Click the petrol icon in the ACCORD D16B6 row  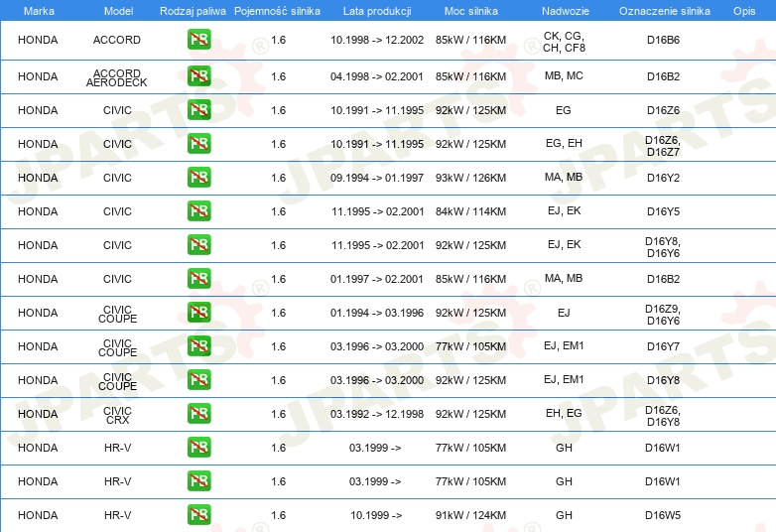[x=198, y=40]
